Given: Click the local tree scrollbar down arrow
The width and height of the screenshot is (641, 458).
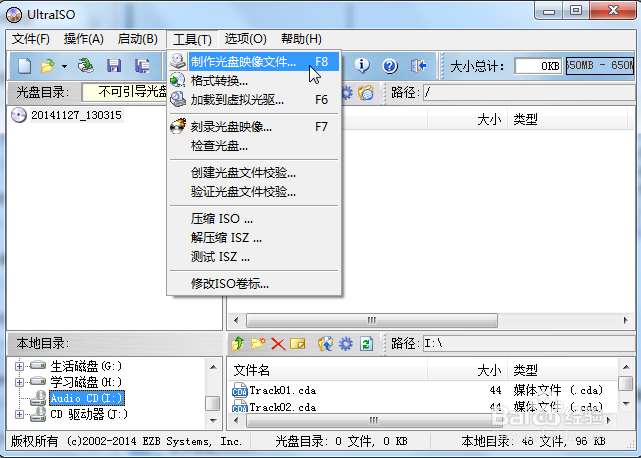Looking at the screenshot, I should pos(213,420).
